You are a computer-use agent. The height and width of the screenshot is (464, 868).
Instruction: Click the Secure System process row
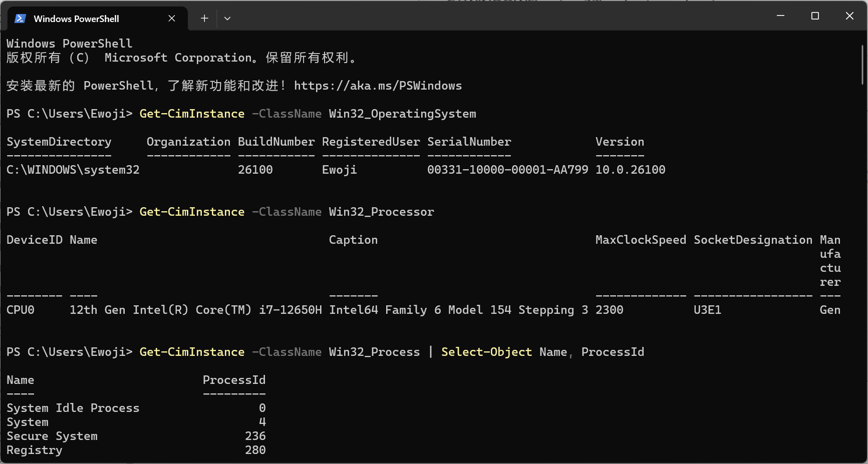(x=136, y=436)
